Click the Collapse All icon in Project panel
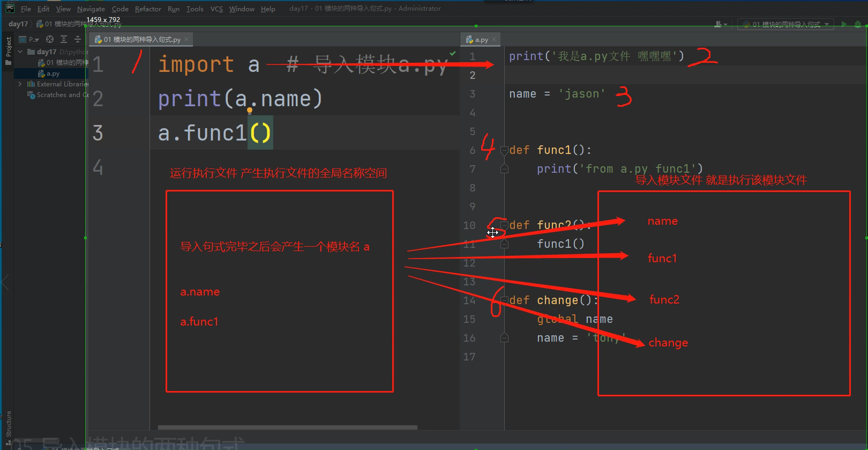 [x=78, y=39]
